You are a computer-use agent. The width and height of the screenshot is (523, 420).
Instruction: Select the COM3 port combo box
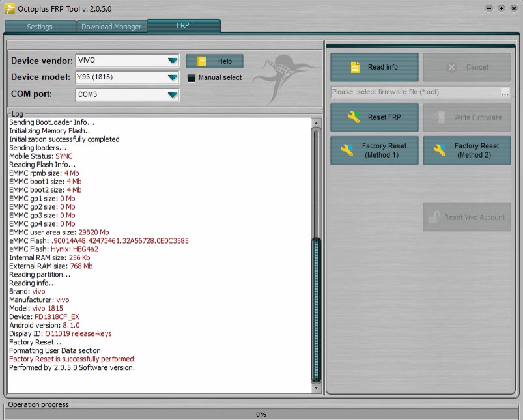128,94
